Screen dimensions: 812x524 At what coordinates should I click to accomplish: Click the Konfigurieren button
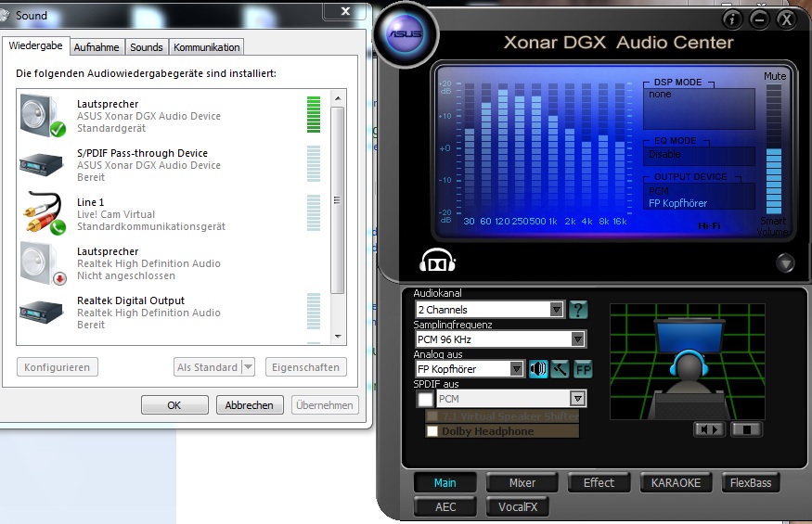tap(57, 367)
